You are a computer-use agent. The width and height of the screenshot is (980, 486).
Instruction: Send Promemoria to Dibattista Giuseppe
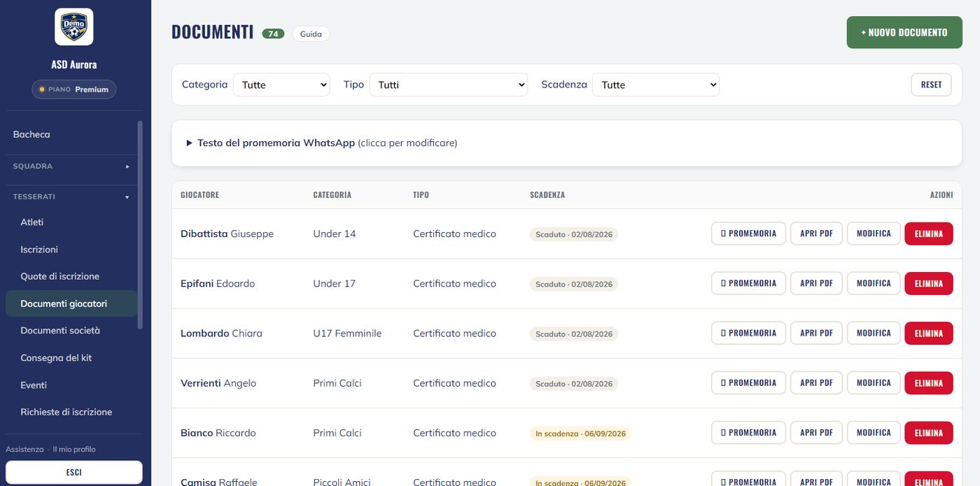point(748,234)
